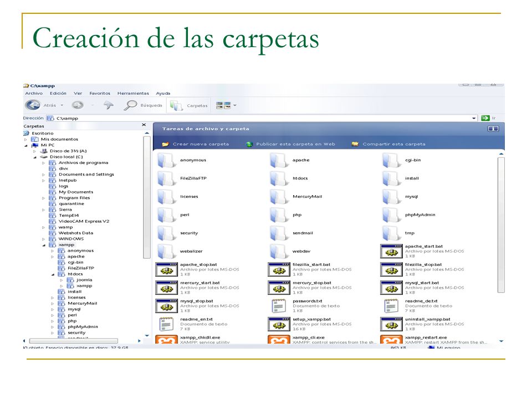This screenshot has width=532, height=399.
Task: Click the Atrás back arrow button
Action: click(33, 105)
